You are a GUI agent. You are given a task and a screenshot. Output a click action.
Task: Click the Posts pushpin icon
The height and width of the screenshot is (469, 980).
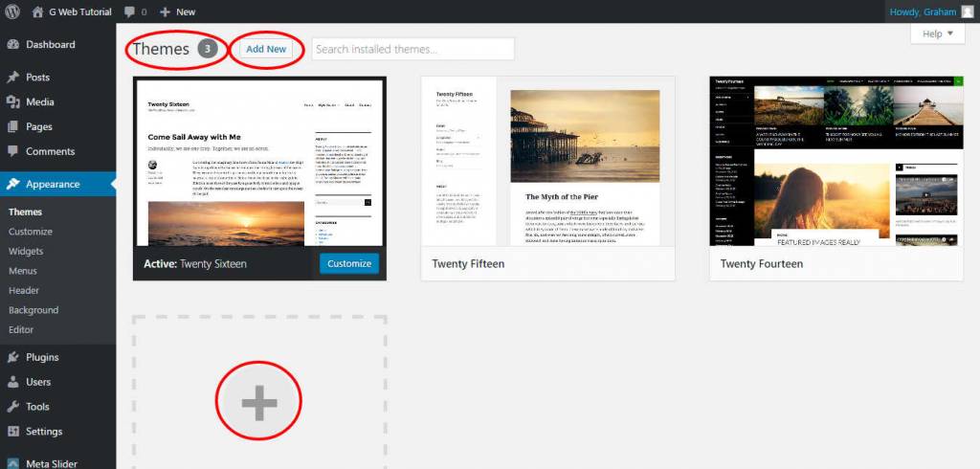tap(12, 78)
